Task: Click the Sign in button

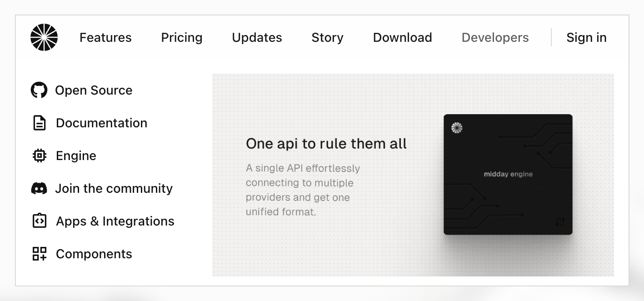Action: click(586, 37)
